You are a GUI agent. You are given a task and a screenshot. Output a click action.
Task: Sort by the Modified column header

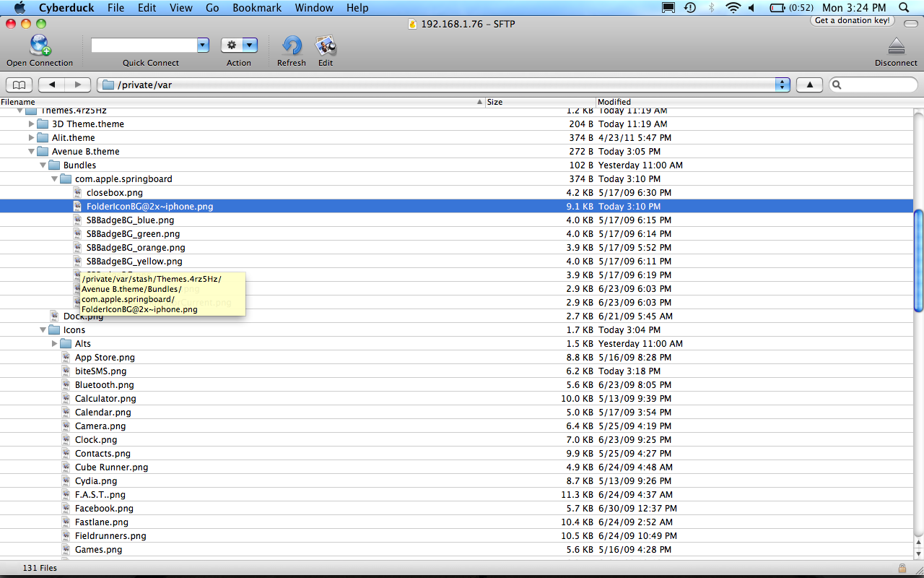pos(754,102)
